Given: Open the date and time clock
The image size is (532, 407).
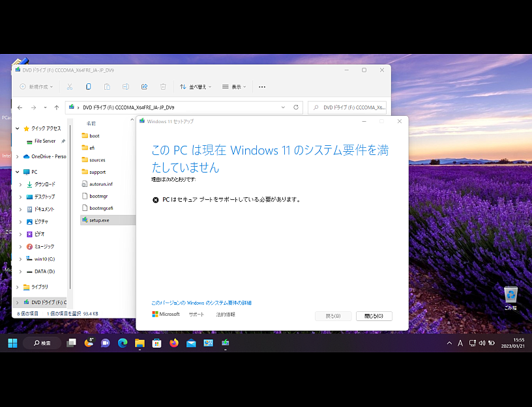Looking at the screenshot, I should coord(512,343).
